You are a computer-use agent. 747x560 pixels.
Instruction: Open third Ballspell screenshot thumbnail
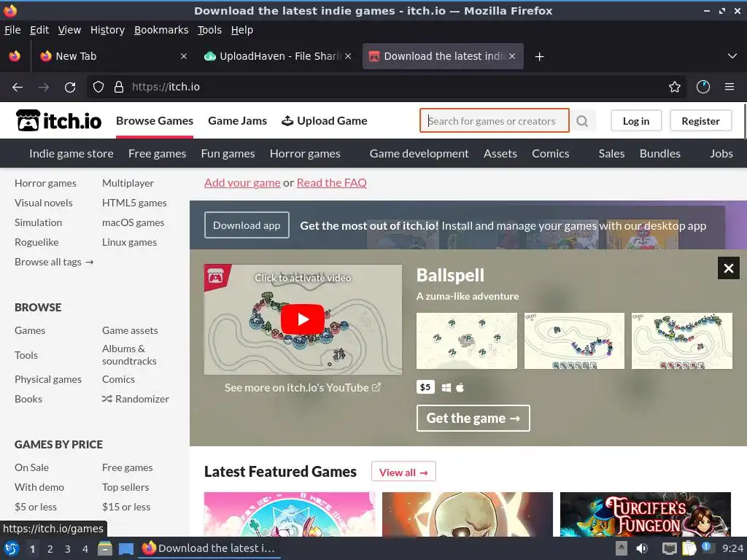(682, 341)
